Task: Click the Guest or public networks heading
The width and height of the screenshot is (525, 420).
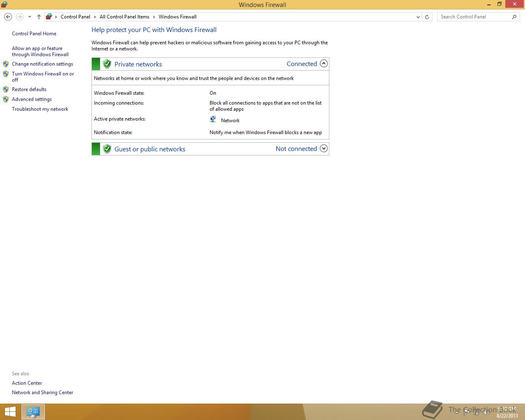Action: (150, 149)
